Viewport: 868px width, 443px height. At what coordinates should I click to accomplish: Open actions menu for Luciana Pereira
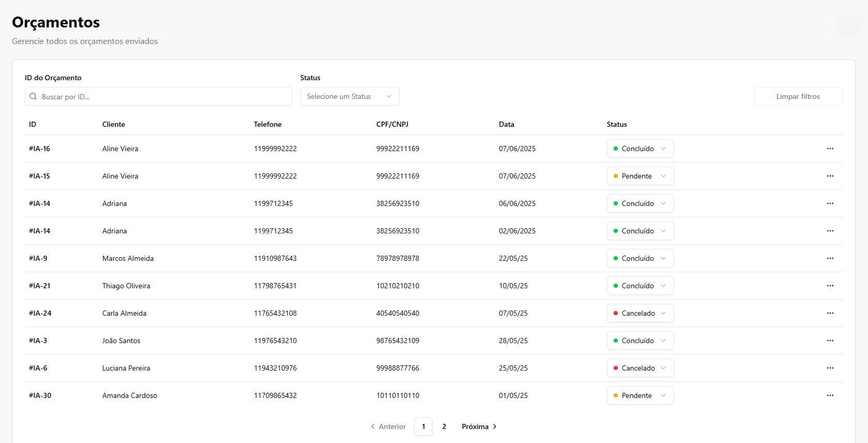830,368
